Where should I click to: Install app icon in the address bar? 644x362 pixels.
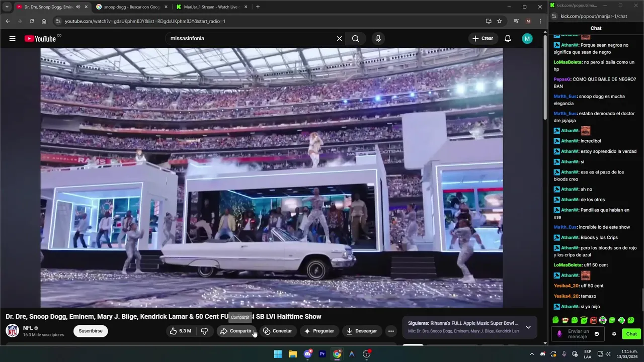tap(489, 21)
